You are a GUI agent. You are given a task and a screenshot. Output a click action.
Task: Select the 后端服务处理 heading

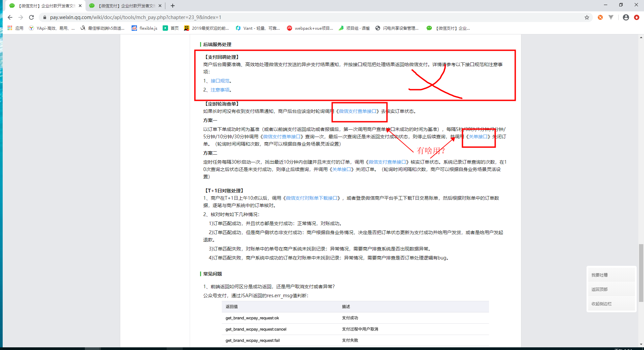click(217, 44)
